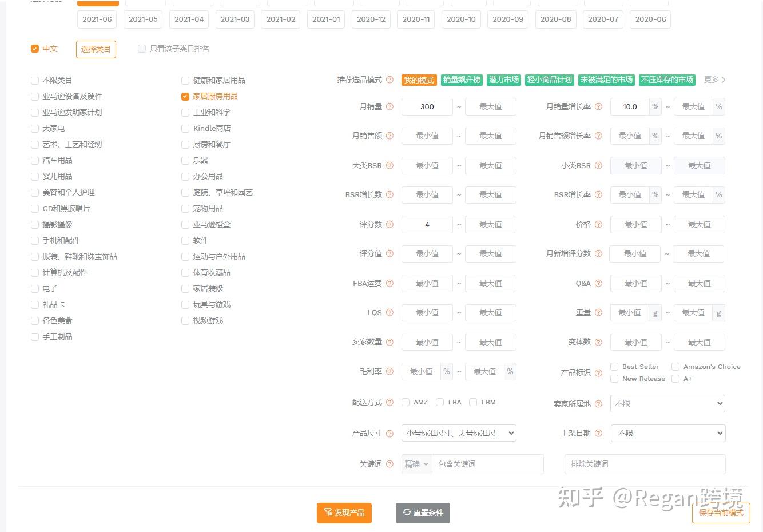
Task: Expand the 产品尺寸 size dropdown
Action: (x=459, y=433)
